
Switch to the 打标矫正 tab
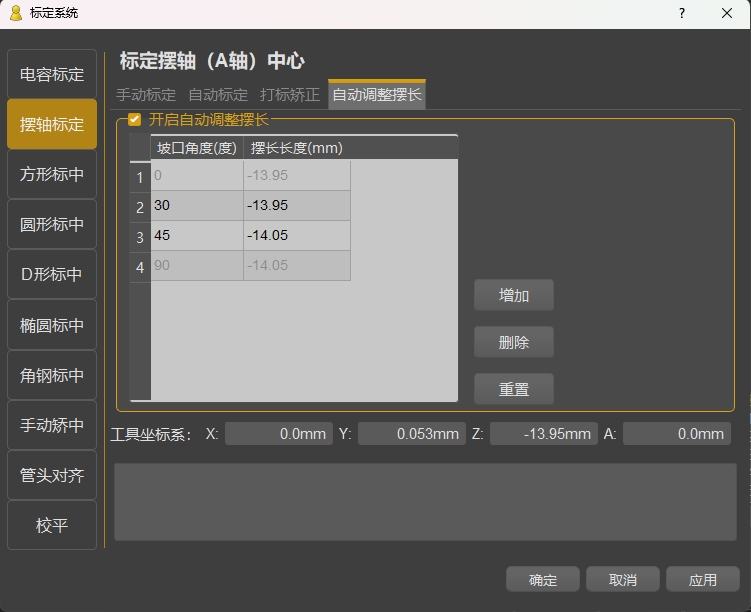point(290,94)
